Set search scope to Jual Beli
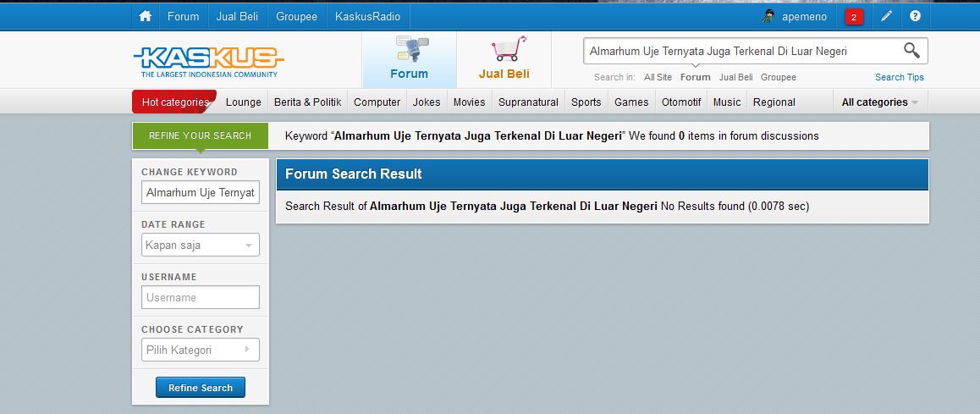The image size is (980, 414). click(735, 78)
